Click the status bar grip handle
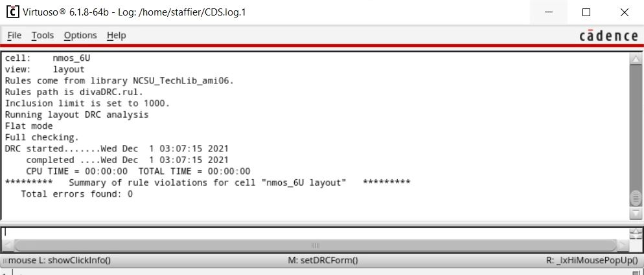644x275 pixels. click(5, 260)
